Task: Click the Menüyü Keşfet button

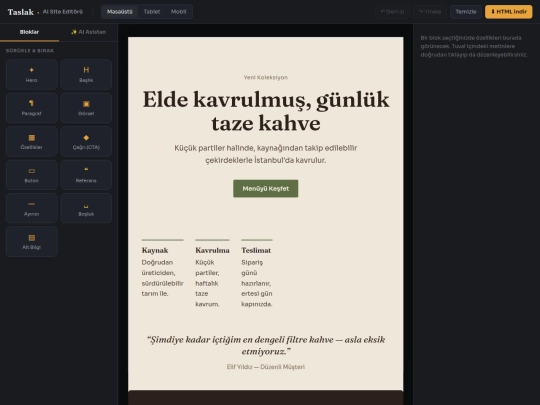Action: (266, 188)
